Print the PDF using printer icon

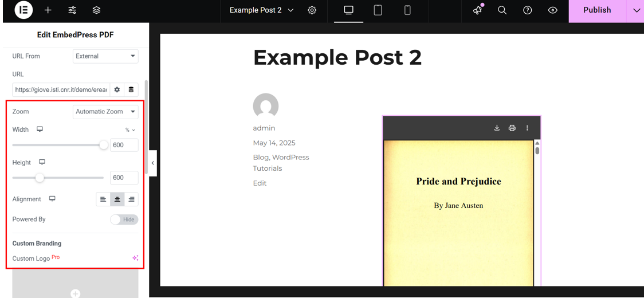512,128
